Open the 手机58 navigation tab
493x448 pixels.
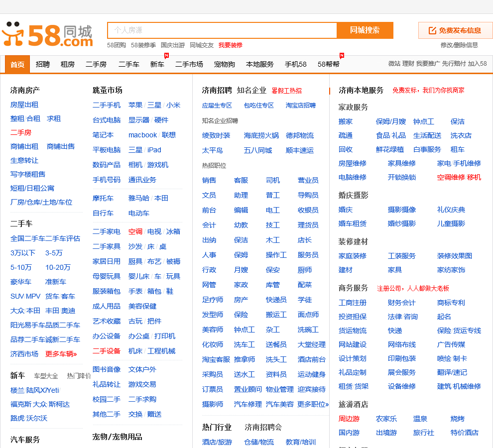click(295, 64)
